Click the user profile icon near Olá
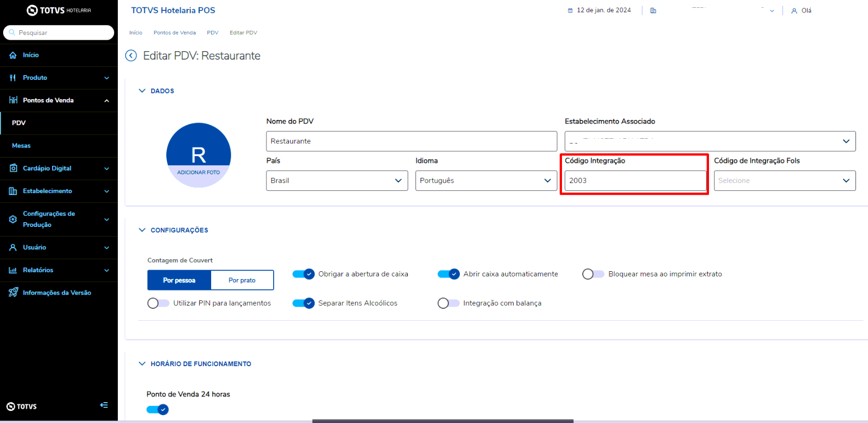 tap(794, 10)
